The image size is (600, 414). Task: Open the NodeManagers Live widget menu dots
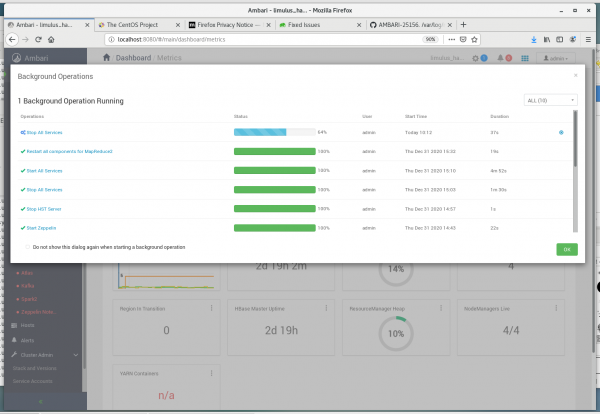coord(556,308)
